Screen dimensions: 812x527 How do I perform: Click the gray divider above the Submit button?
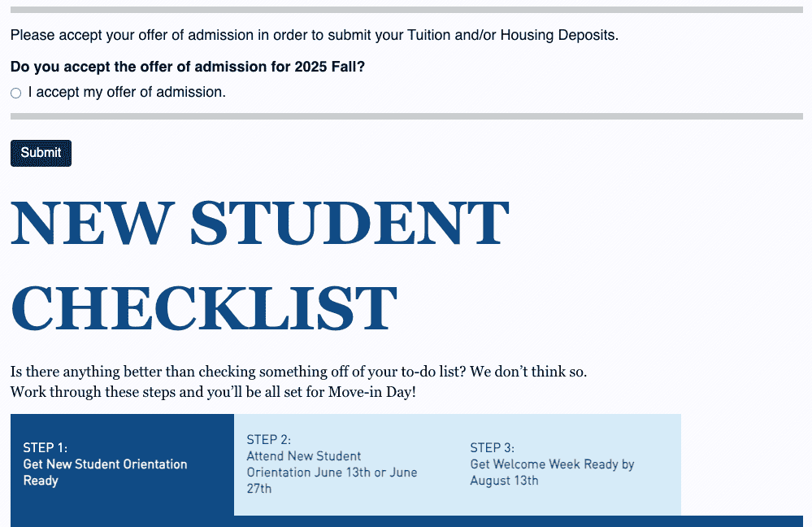(406, 116)
